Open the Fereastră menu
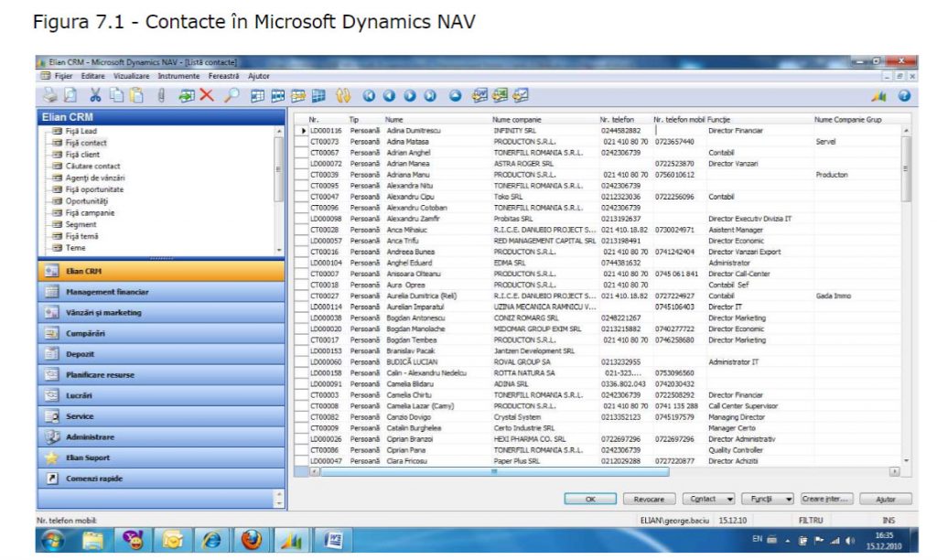The height and width of the screenshot is (560, 937). [223, 76]
